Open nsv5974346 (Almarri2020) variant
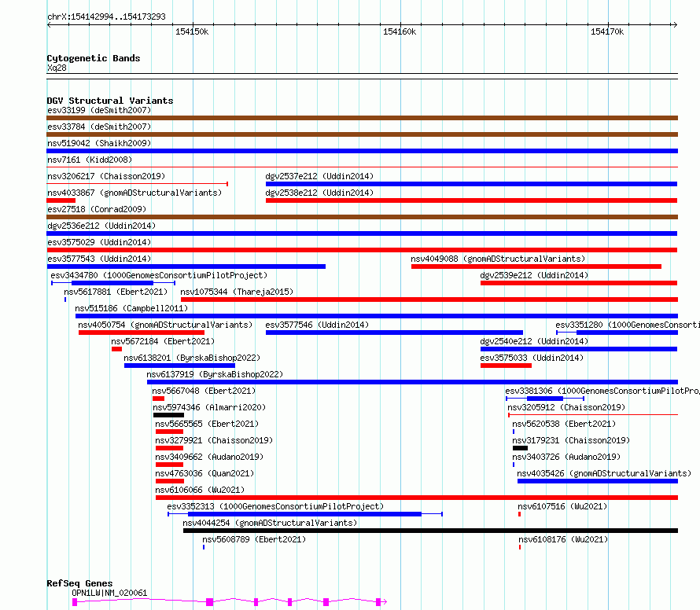 point(209,407)
